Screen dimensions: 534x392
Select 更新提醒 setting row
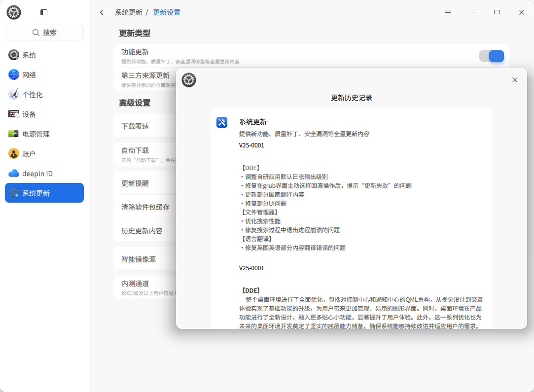pos(145,183)
